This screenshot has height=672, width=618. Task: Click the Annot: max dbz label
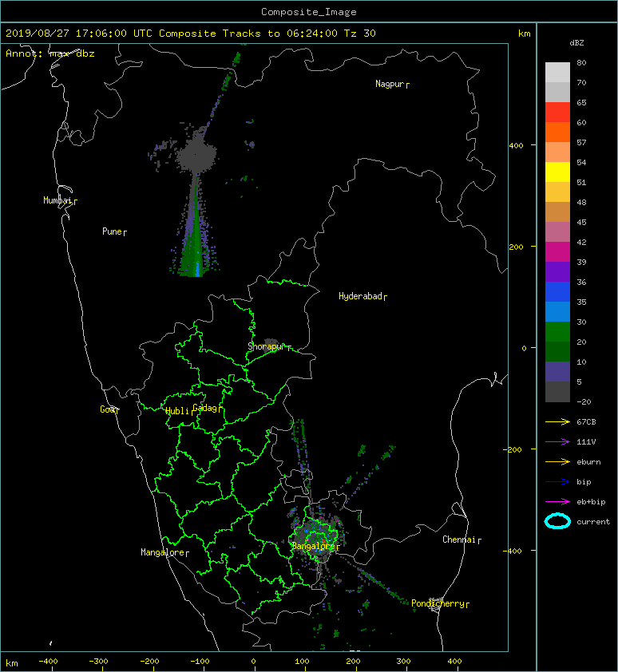pos(50,54)
